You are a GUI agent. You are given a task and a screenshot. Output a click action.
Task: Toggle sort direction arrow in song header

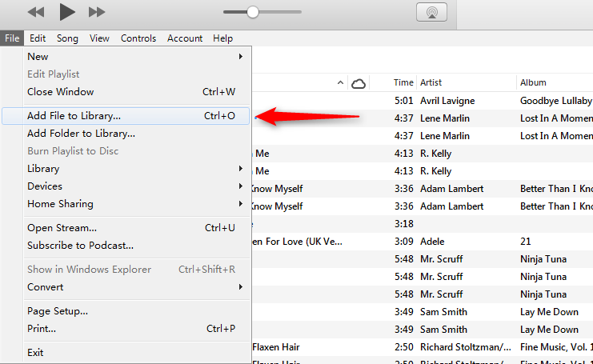point(340,82)
